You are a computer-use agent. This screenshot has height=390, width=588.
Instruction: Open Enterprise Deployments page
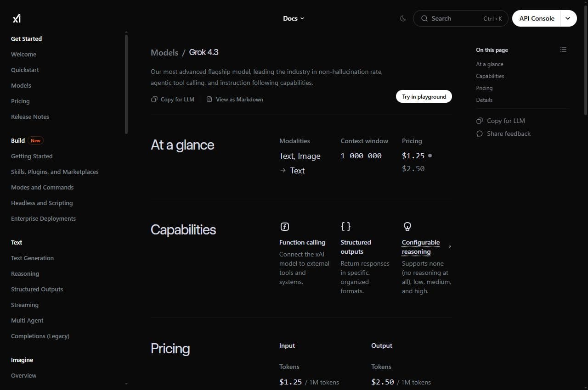[43, 218]
